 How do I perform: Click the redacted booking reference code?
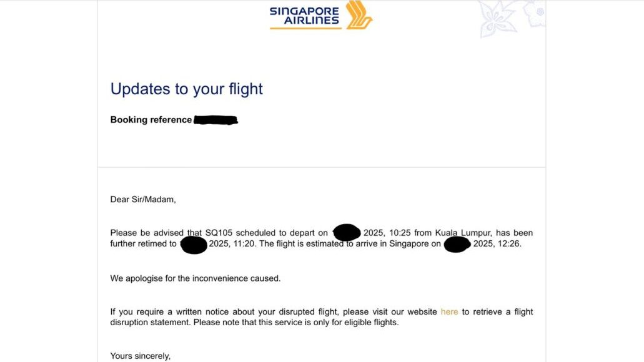(215, 120)
